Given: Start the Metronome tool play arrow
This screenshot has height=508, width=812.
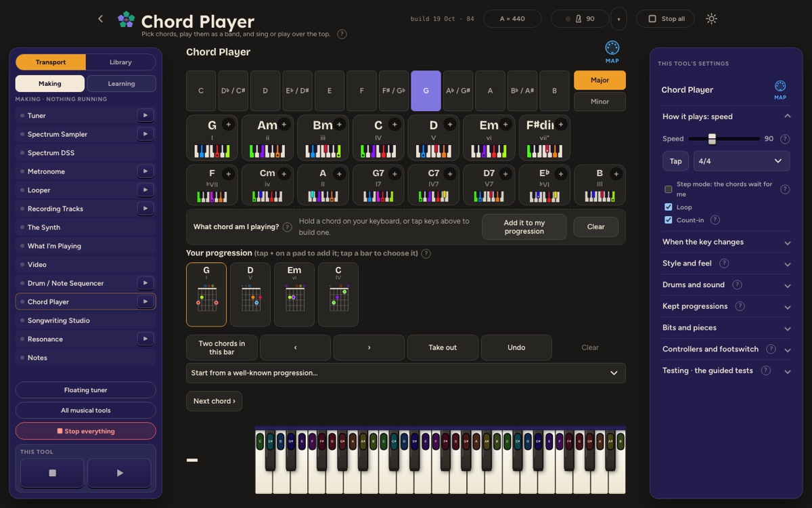Looking at the screenshot, I should pyautogui.click(x=145, y=171).
